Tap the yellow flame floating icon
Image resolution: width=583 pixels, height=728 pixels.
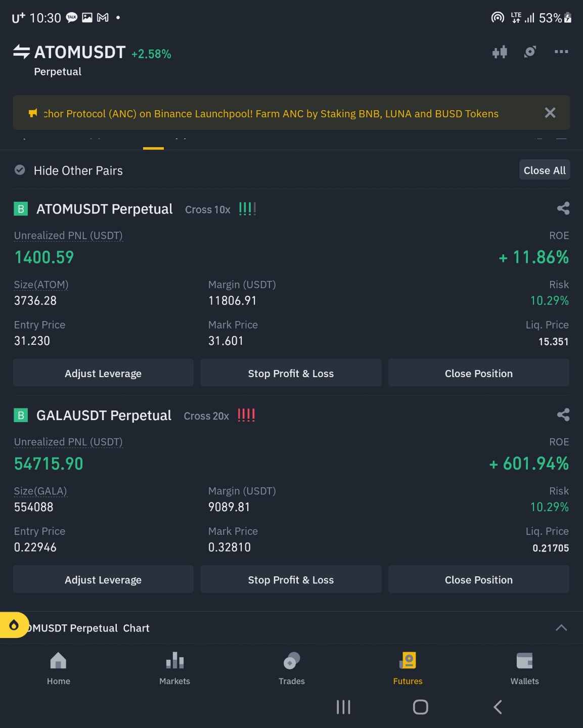[x=14, y=625]
